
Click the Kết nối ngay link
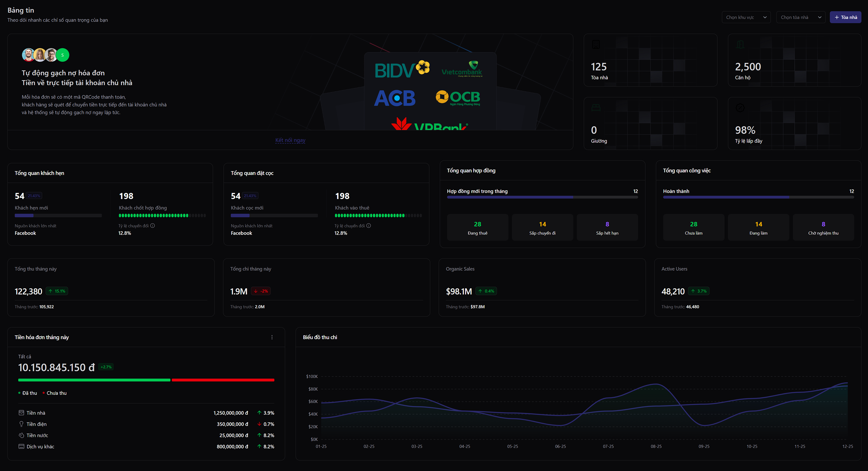tap(290, 140)
